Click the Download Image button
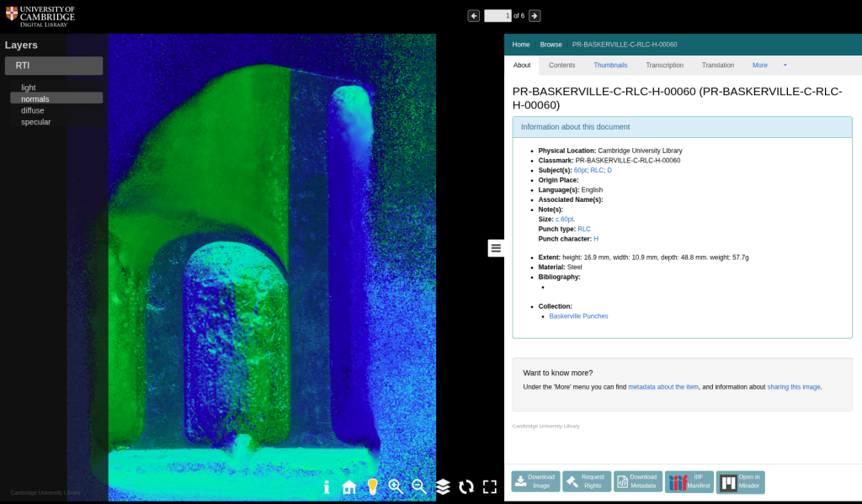This screenshot has height=504, width=862. pyautogui.click(x=535, y=481)
